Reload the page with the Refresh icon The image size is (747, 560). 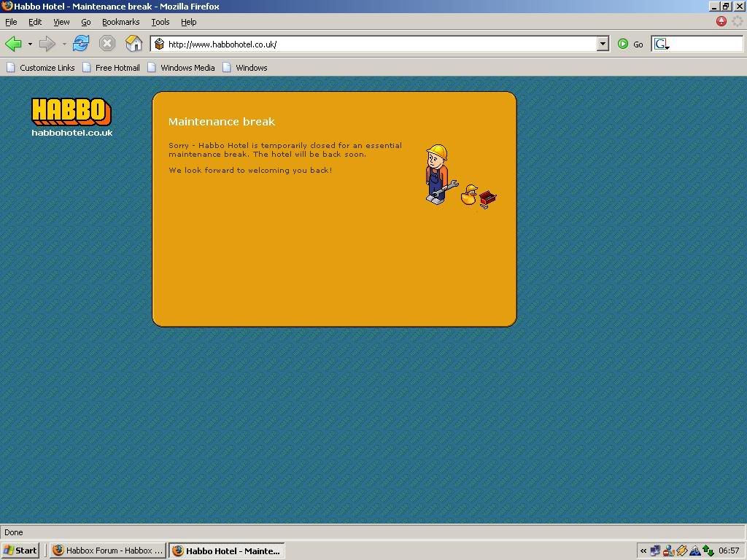81,44
